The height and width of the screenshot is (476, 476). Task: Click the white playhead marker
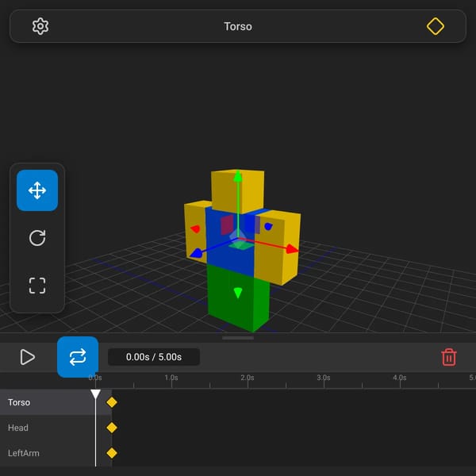(95, 394)
